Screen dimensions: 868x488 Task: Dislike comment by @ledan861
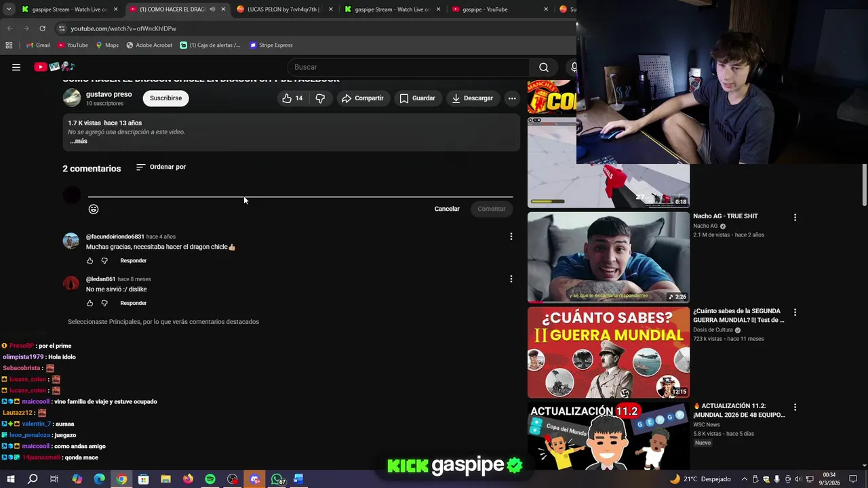pos(104,303)
